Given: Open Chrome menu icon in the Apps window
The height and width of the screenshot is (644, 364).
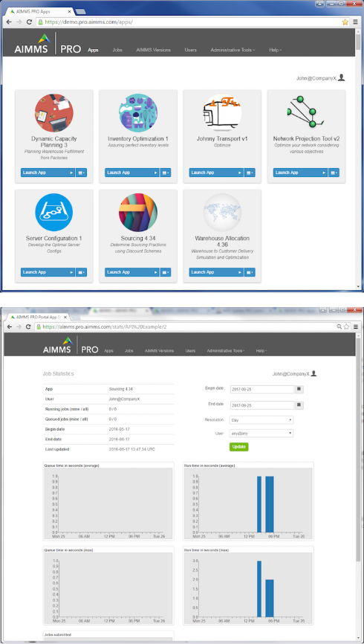Looking at the screenshot, I should [356, 22].
